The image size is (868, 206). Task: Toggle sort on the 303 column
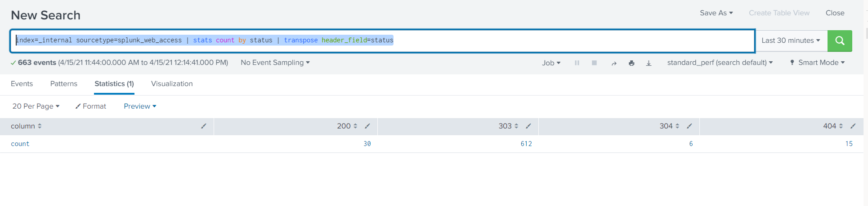pyautogui.click(x=516, y=126)
